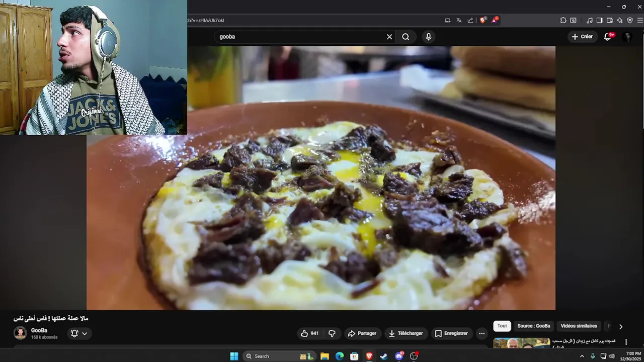Open more actions ellipsis menu
Image resolution: width=644 pixels, height=362 pixels.
(x=482, y=333)
